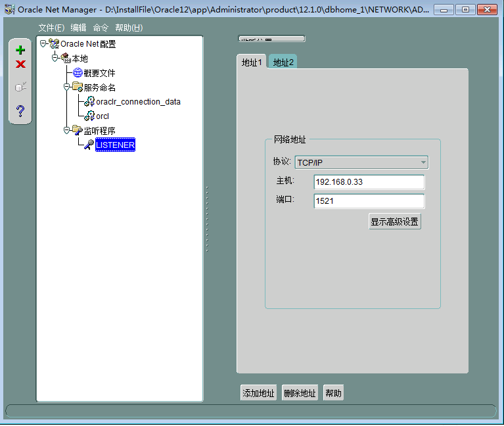Minimize the Oracle Net Manager window
This screenshot has width=504, height=426.
pyautogui.click(x=444, y=10)
